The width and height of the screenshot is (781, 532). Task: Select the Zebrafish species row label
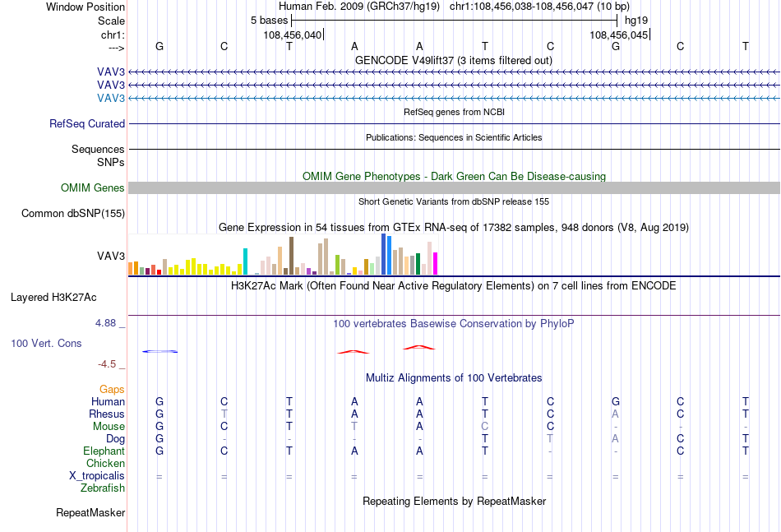point(103,488)
